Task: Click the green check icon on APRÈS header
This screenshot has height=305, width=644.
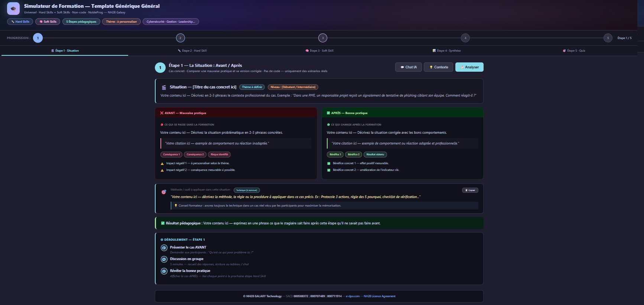Action: coord(328,113)
